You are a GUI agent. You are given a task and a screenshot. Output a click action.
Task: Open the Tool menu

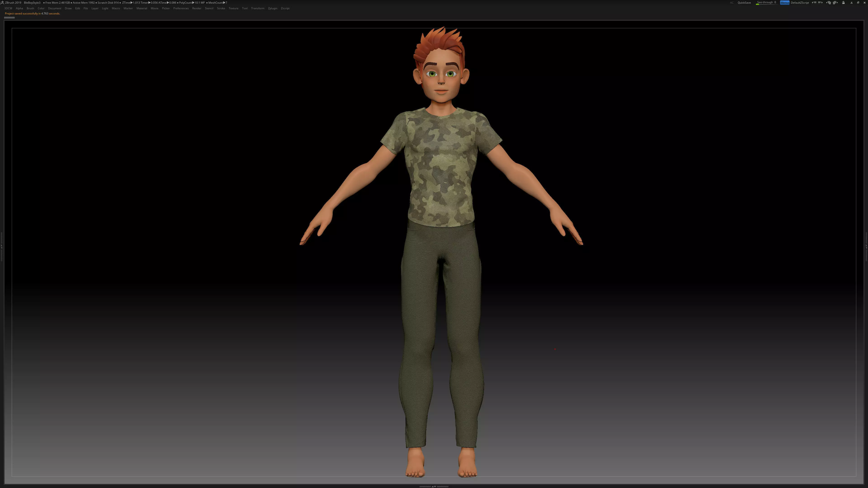click(x=245, y=8)
